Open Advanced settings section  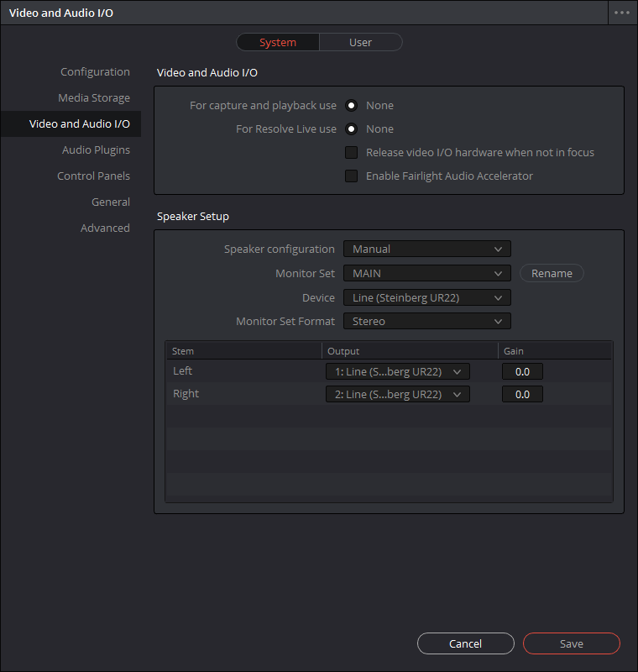105,228
